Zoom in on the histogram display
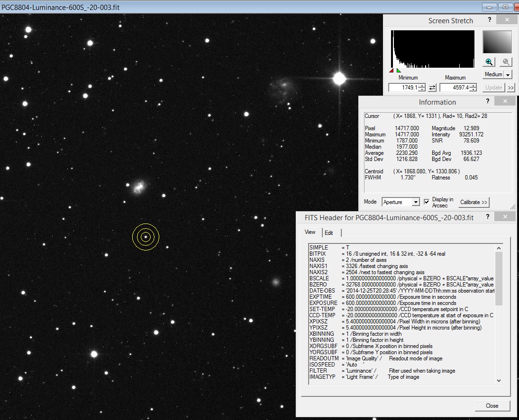Viewport: 519px width, 420px height. (489, 62)
